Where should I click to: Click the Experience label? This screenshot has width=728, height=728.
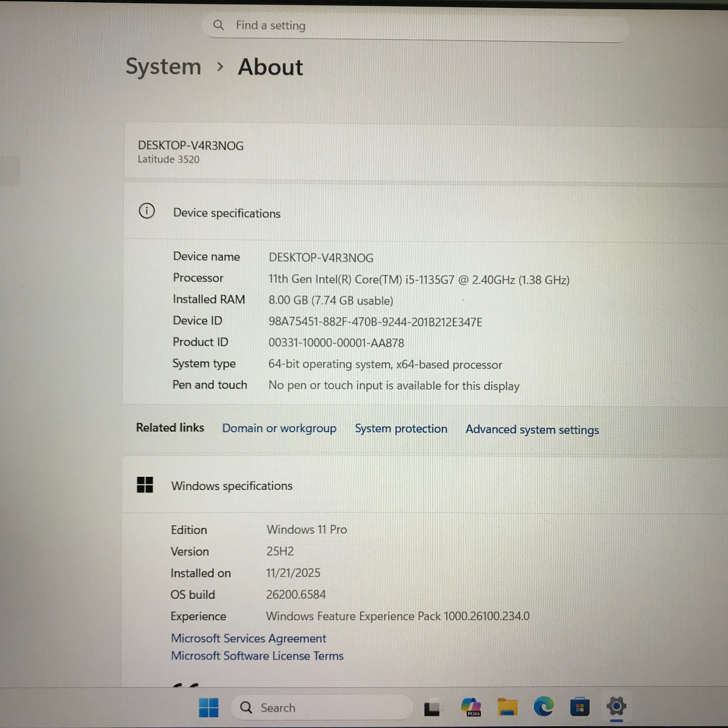click(x=198, y=616)
